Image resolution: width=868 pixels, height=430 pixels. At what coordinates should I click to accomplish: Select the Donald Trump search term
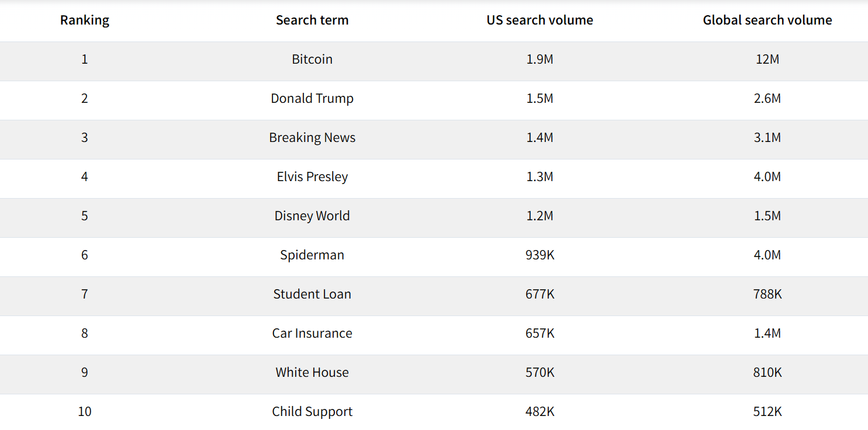click(x=312, y=98)
